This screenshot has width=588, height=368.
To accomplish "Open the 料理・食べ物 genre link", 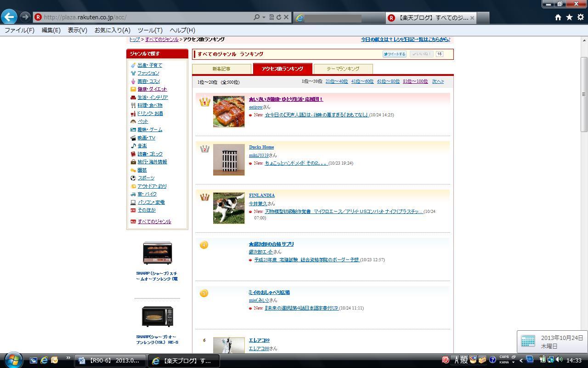I will (x=150, y=105).
